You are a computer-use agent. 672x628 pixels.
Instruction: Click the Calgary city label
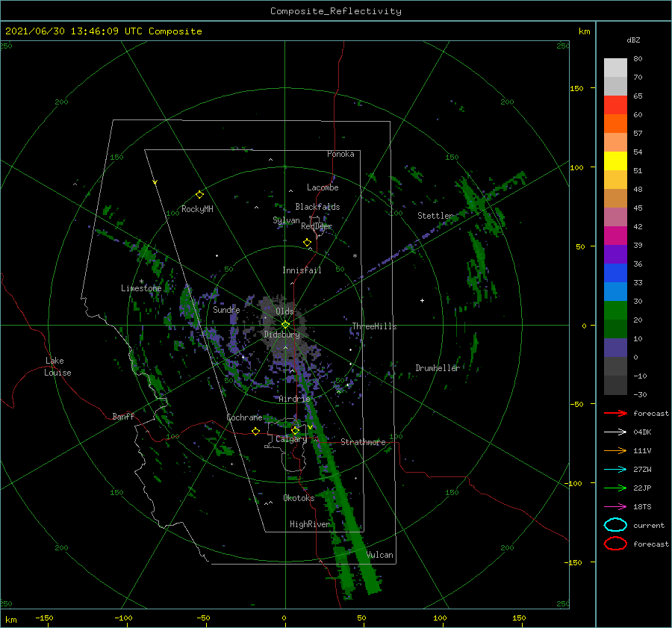(x=291, y=439)
